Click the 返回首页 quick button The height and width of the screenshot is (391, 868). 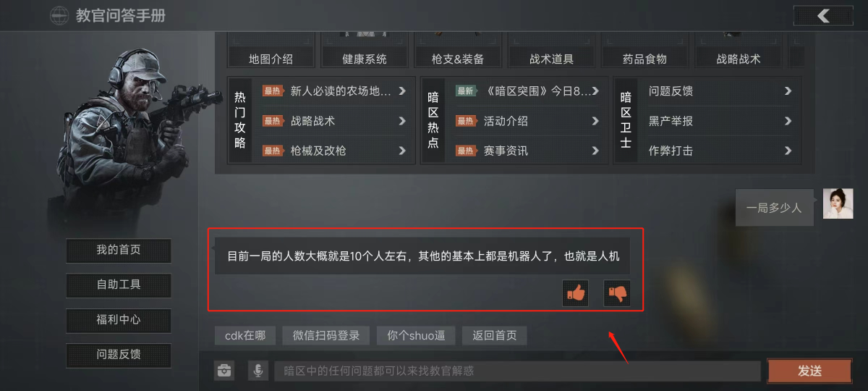click(495, 336)
